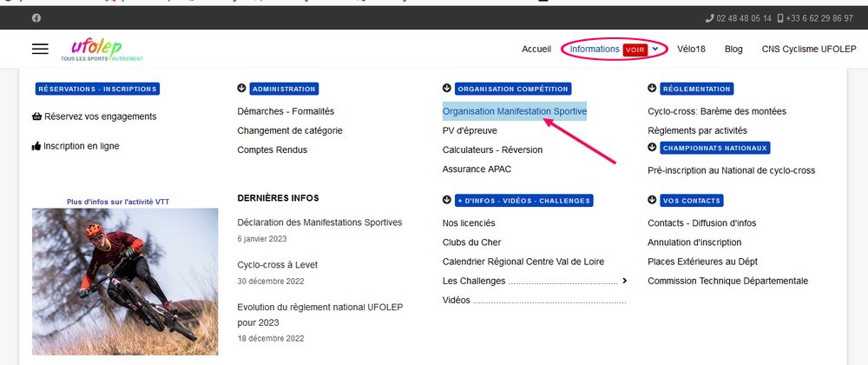Expand the Informations dropdown chevron

pos(655,49)
